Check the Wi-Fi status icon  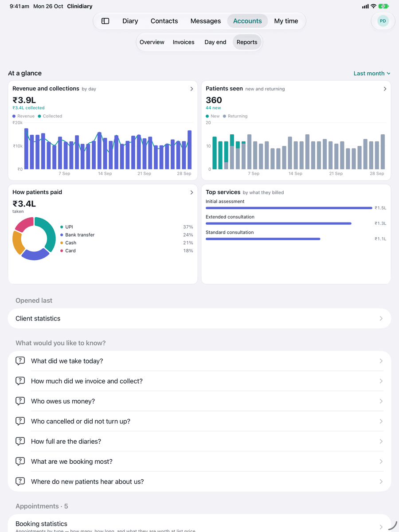pos(373,6)
